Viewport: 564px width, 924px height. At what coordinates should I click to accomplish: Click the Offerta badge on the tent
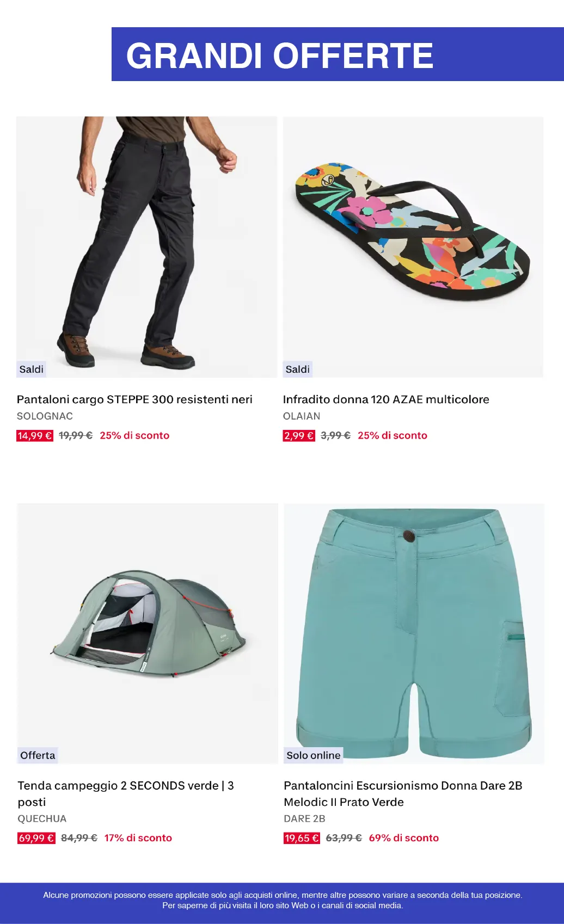(38, 755)
